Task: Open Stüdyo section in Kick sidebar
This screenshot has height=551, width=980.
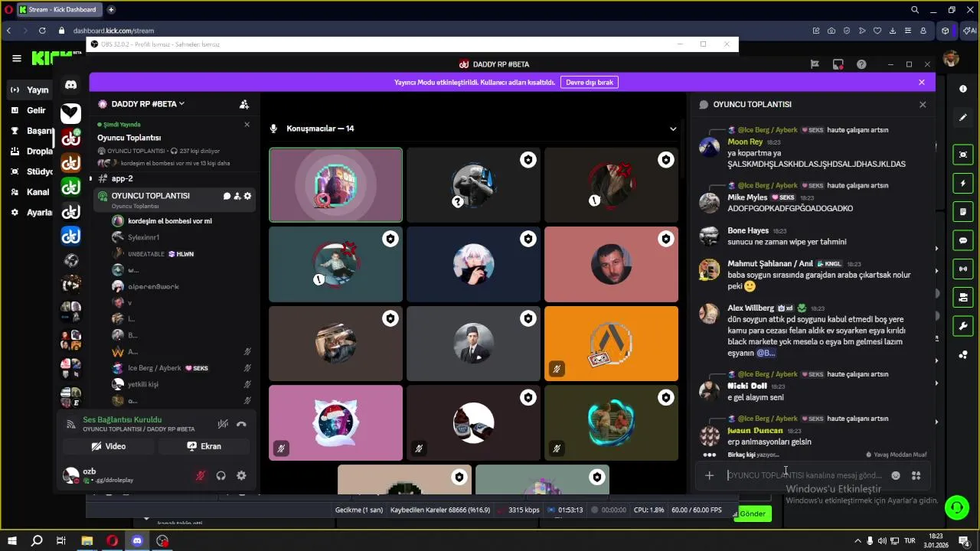Action: click(31, 171)
